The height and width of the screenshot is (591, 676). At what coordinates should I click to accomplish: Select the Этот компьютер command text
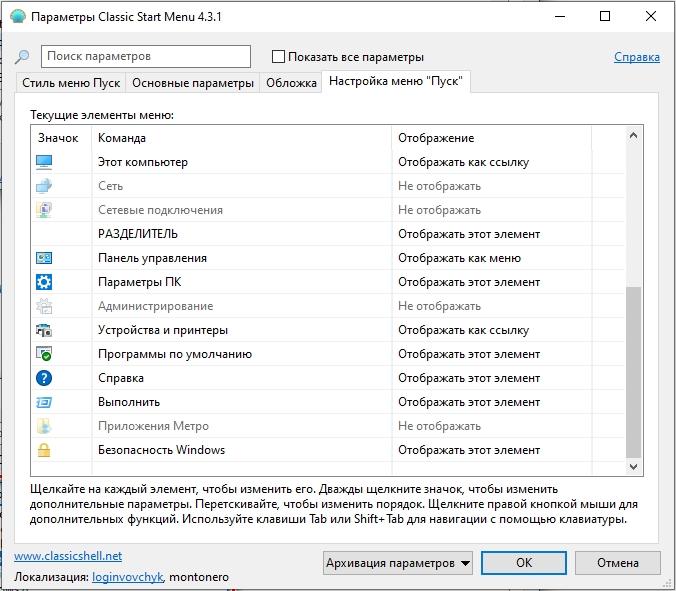click(143, 162)
